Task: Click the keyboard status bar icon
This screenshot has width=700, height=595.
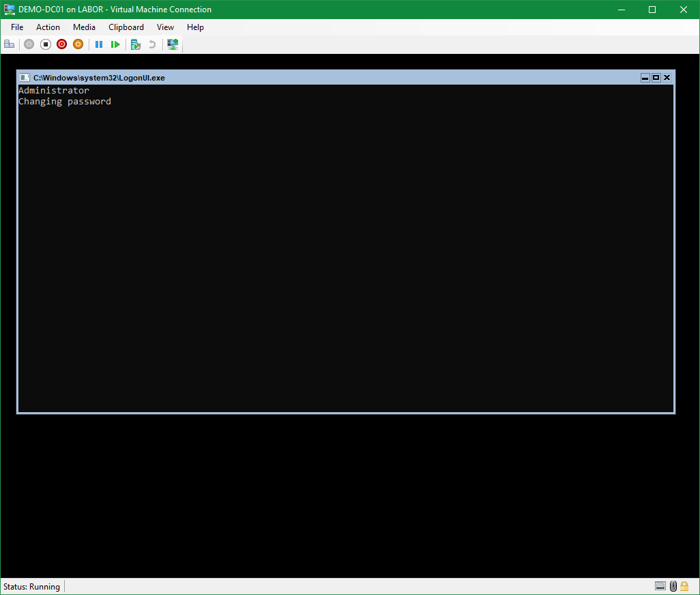Action: 660,586
